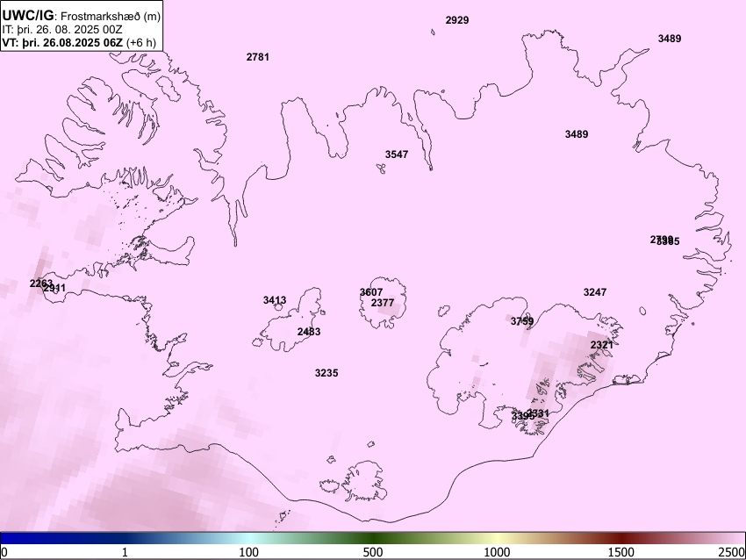Click the 3247 value east of Vatnajökull
Image resolution: width=746 pixels, height=560 pixels.
595,292
